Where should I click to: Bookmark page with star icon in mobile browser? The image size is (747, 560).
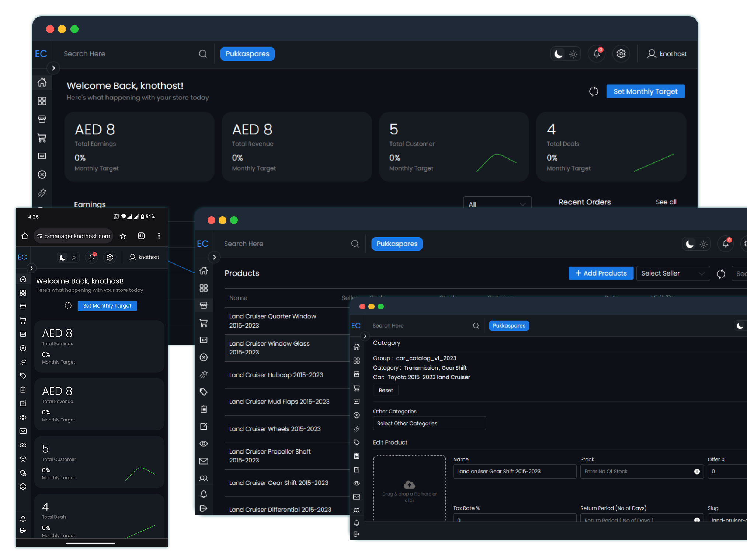click(x=123, y=236)
